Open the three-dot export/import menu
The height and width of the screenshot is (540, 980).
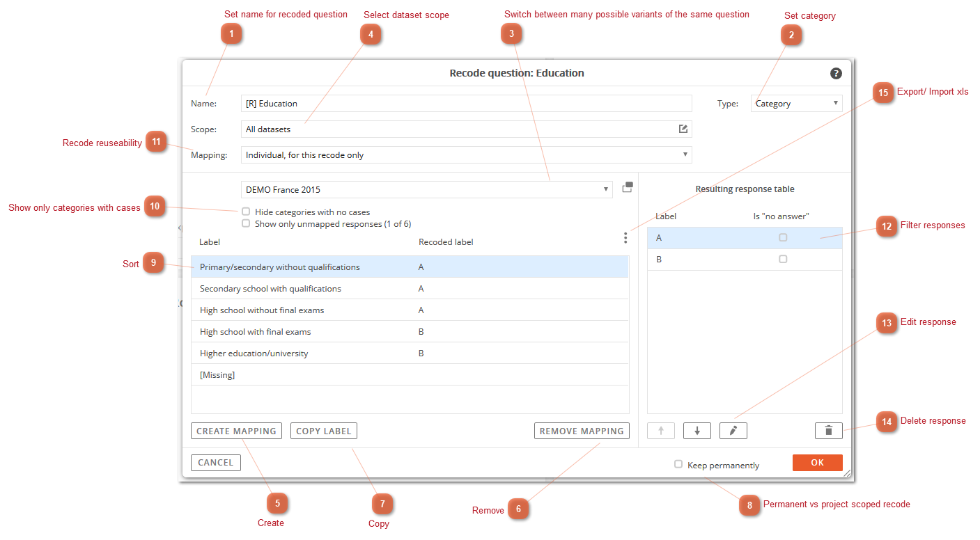(x=625, y=238)
